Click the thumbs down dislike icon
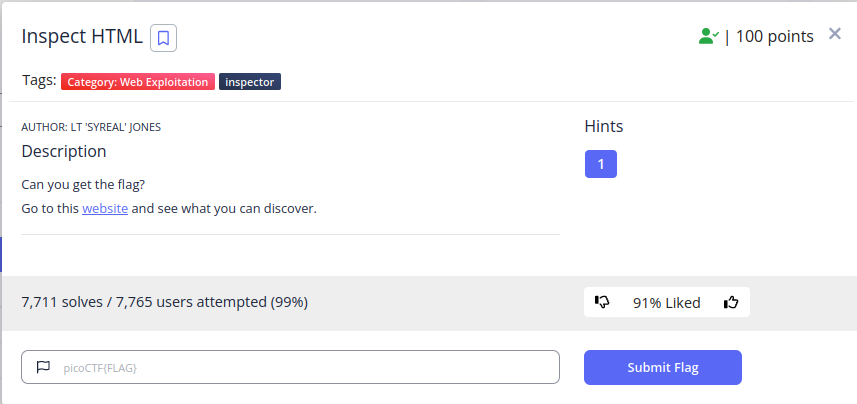857x404 pixels. pyautogui.click(x=602, y=302)
